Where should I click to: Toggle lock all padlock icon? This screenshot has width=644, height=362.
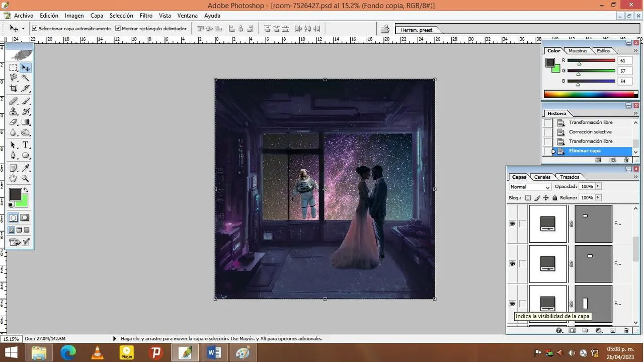point(555,198)
